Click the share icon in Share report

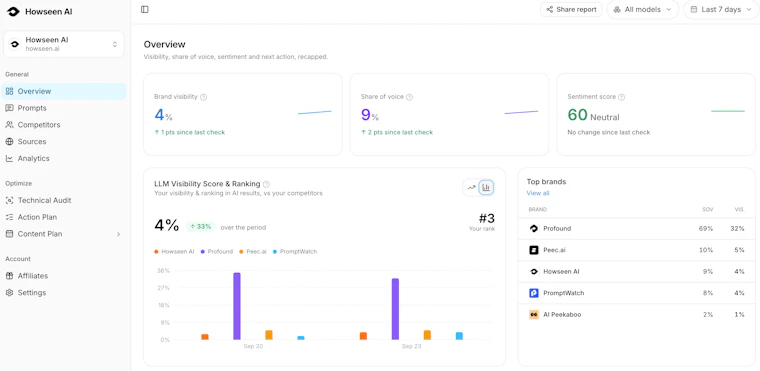click(550, 9)
